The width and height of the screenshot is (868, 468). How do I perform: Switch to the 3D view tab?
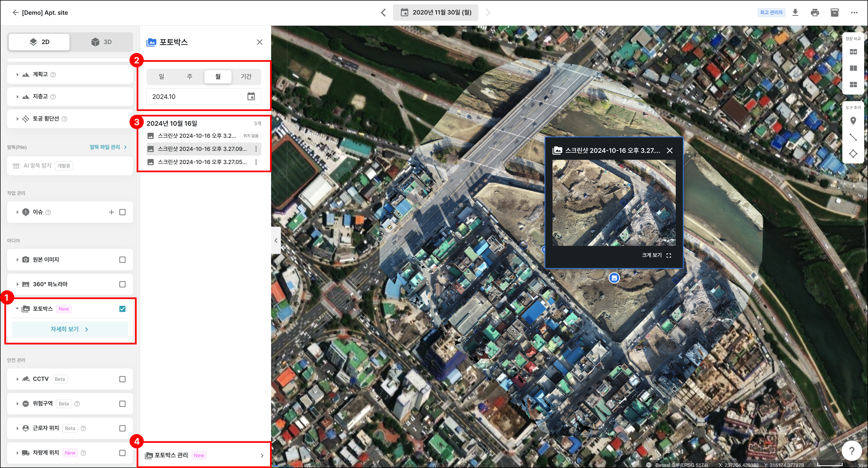pyautogui.click(x=101, y=42)
